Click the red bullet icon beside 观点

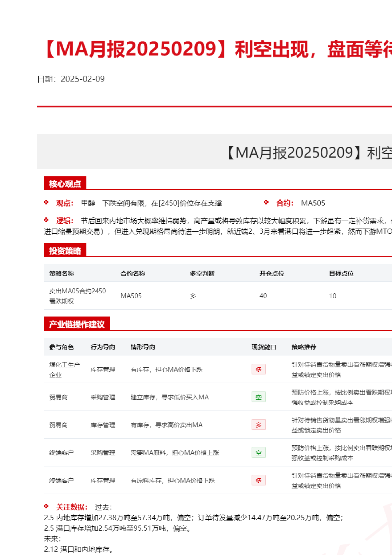(46, 203)
